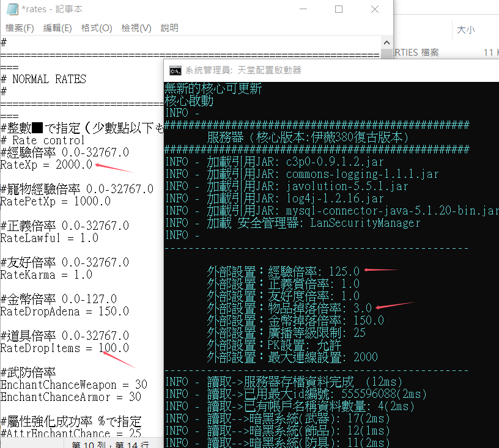Click the cmd icon of 天堂配置啟動器 window
The image size is (499, 448).
pos(176,70)
